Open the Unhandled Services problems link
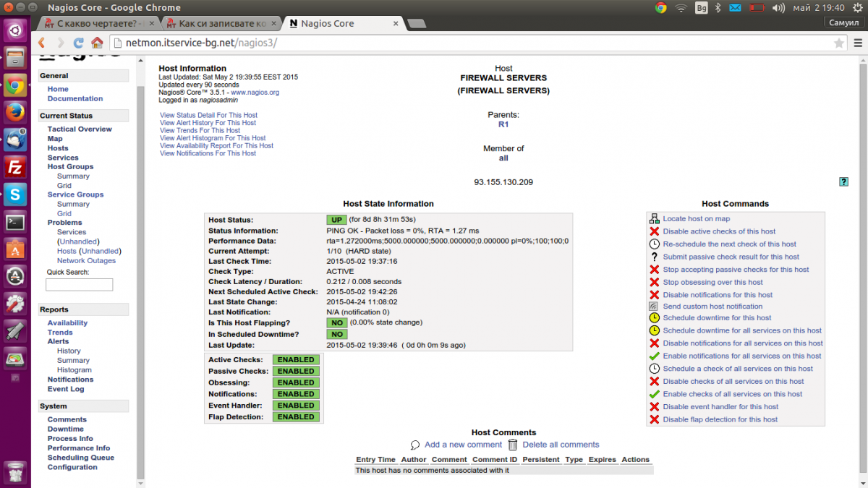868x488 pixels. [x=79, y=241]
